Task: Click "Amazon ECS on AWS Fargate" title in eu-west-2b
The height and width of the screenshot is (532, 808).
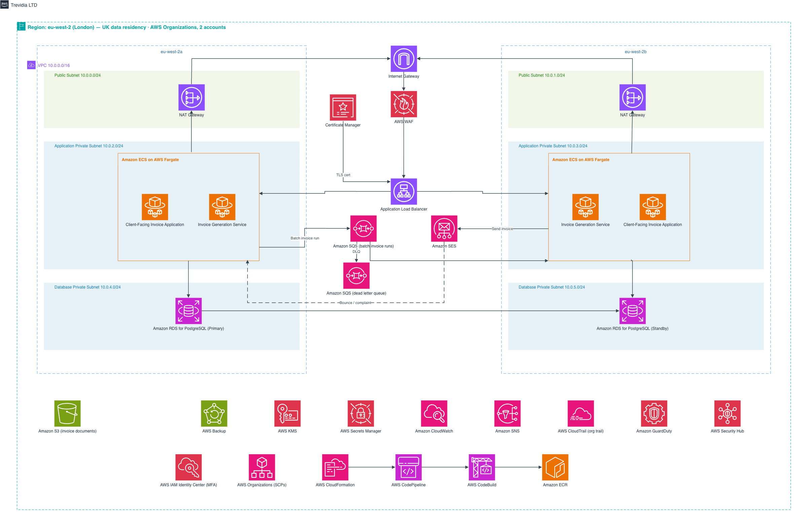Action: click(581, 160)
